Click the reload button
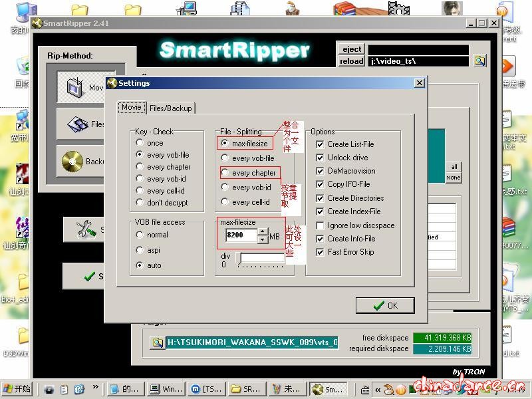This screenshot has width=532, height=399. click(352, 61)
